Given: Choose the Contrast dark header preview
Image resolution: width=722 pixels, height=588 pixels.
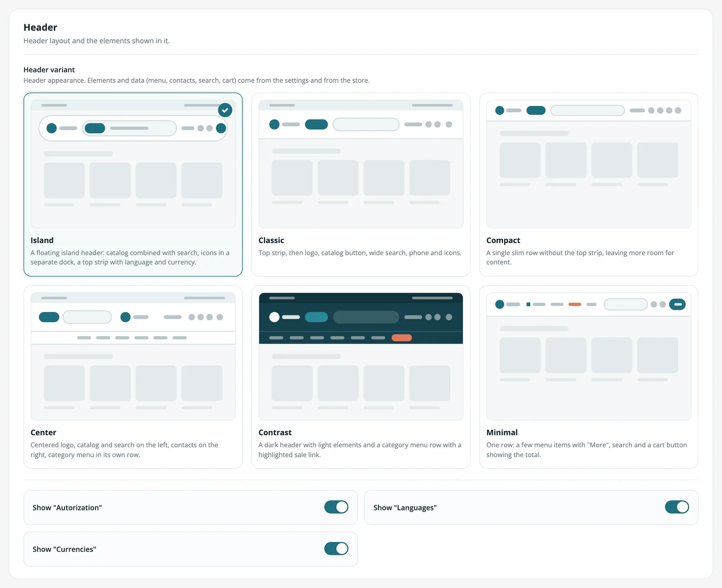Looking at the screenshot, I should tap(361, 356).
